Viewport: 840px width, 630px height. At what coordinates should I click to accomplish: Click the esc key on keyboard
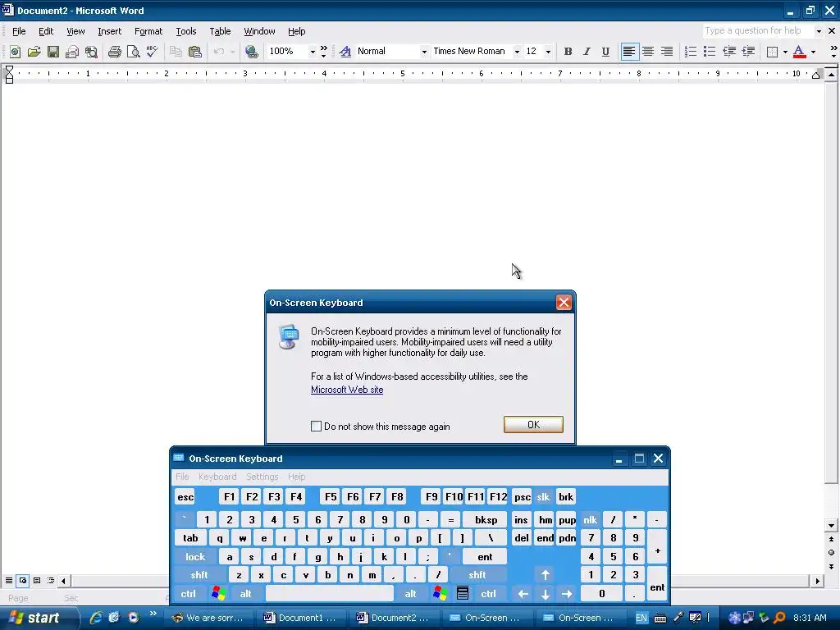(185, 496)
